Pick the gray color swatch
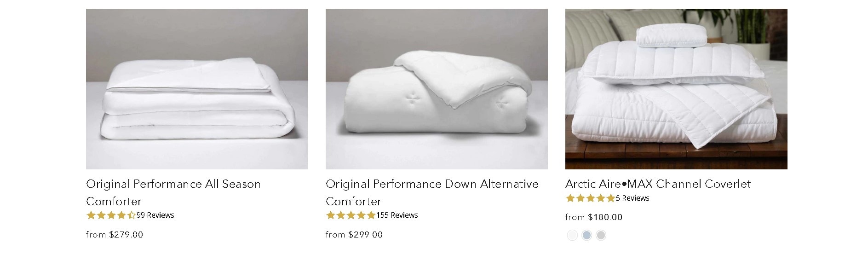Viewport: 868px width, 255px height. (x=601, y=235)
